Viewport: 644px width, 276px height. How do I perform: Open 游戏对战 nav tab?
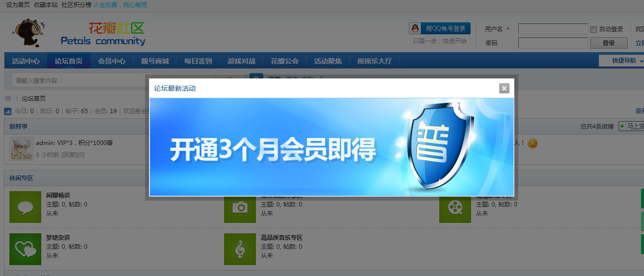(241, 61)
